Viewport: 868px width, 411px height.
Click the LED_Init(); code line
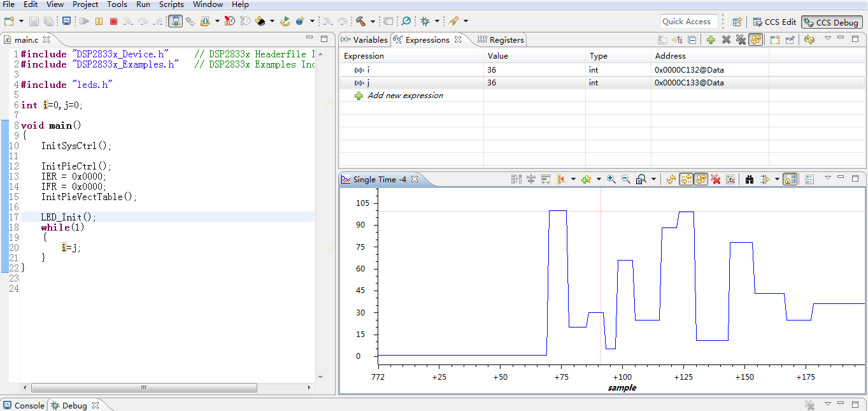click(69, 217)
